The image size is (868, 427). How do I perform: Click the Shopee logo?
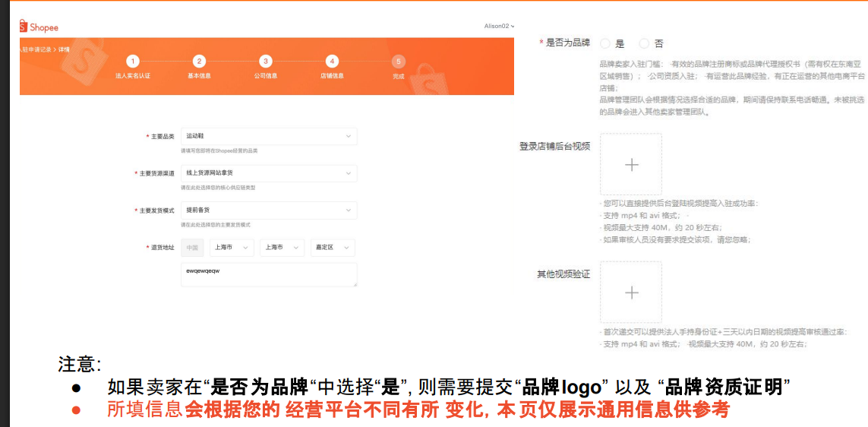[x=39, y=26]
